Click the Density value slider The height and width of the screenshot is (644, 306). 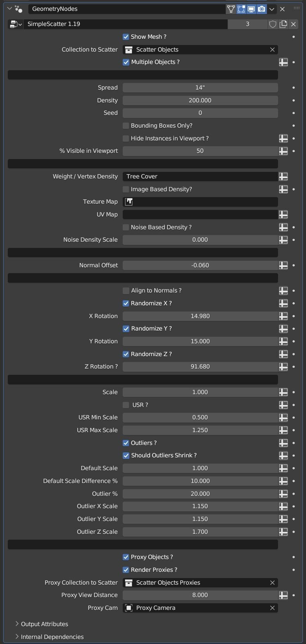click(x=200, y=100)
